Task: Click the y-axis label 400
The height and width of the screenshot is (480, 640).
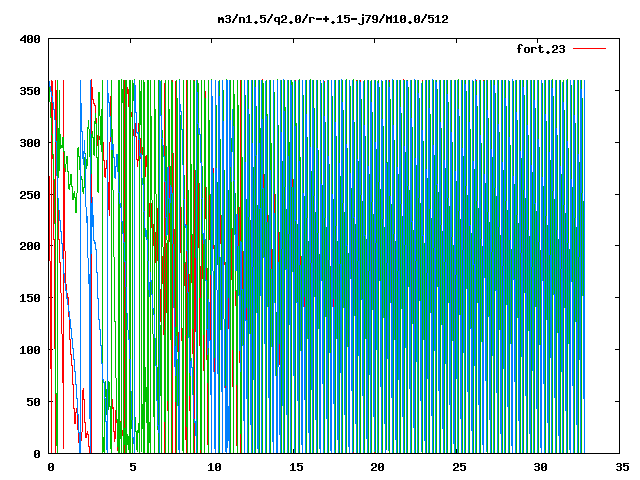Action: pyautogui.click(x=30, y=39)
